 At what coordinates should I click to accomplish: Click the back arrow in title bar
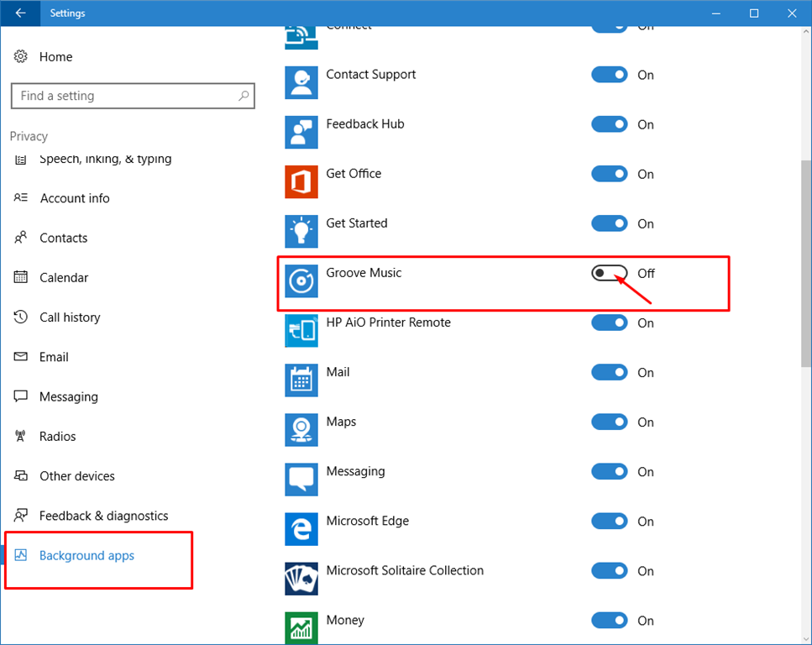20,13
